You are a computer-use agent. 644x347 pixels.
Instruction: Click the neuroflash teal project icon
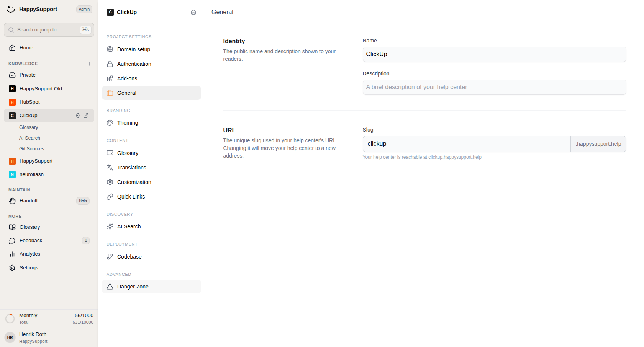pyautogui.click(x=12, y=174)
